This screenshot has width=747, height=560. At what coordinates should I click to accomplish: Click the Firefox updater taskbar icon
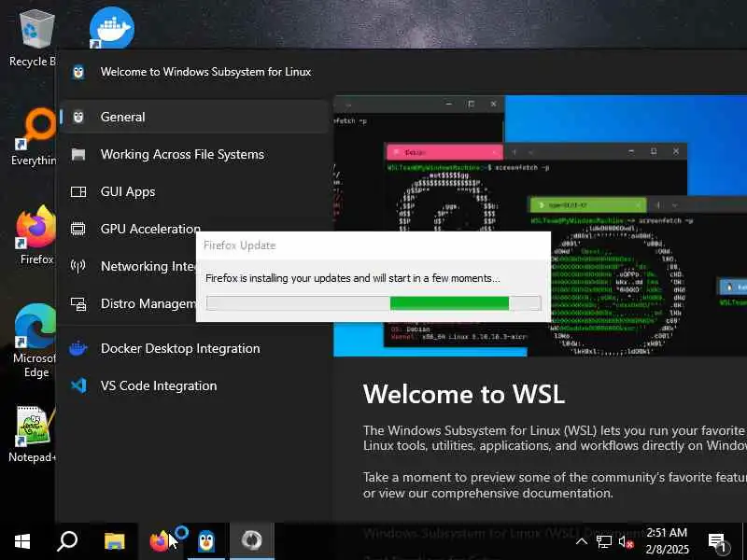(x=252, y=541)
